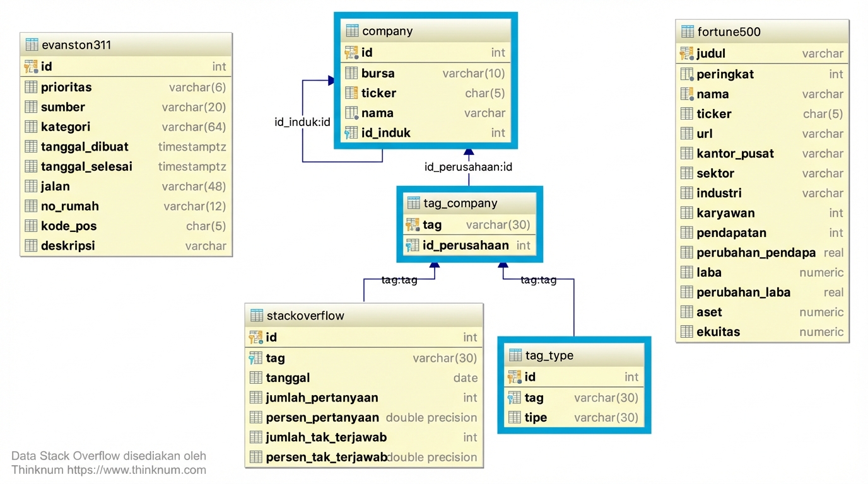Select the column icon beside the bursa field
868x484 pixels.
click(x=351, y=73)
